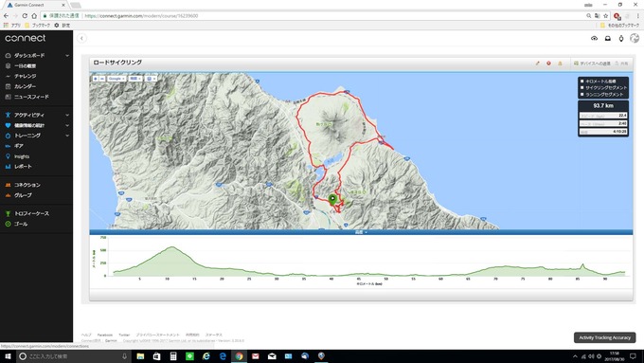644x363 pixels.
Task: Click the trophy icon beside トロフィーケース
Action: (x=8, y=214)
